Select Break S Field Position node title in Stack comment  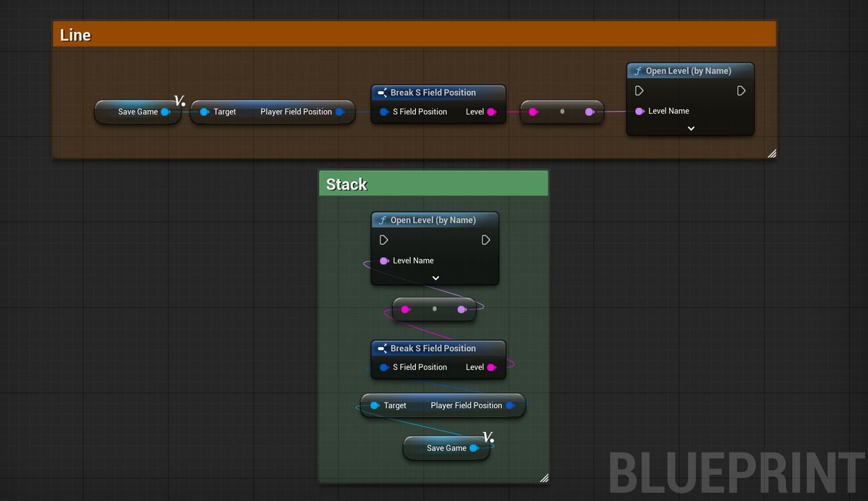pyautogui.click(x=433, y=348)
